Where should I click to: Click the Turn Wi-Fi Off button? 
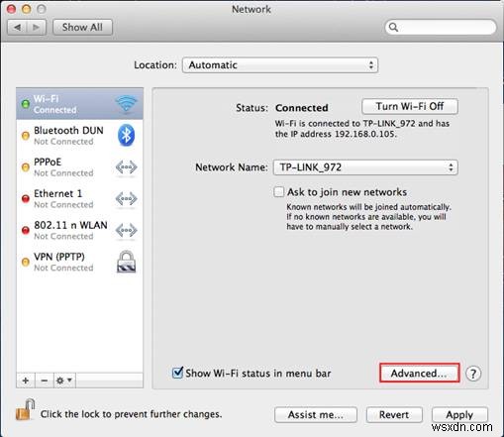tap(410, 106)
